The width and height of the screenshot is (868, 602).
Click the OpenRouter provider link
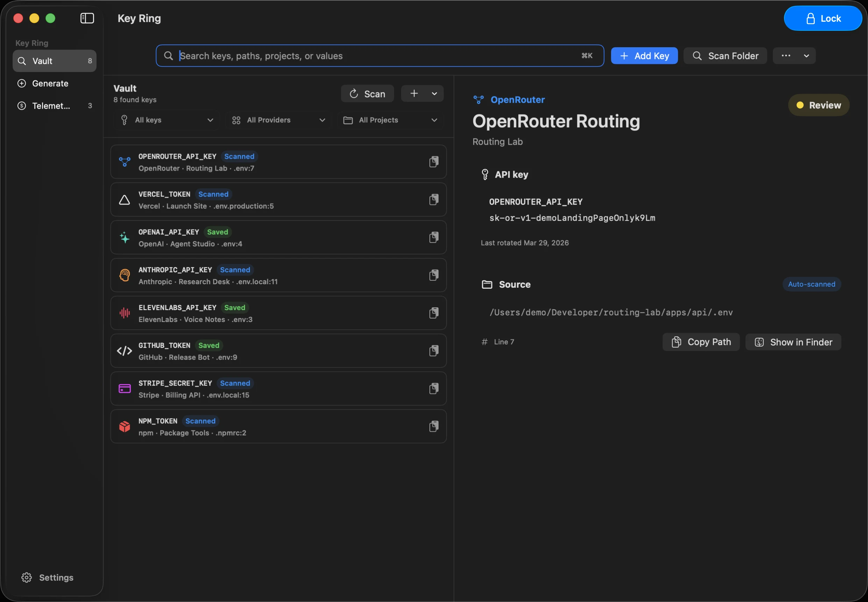[517, 100]
